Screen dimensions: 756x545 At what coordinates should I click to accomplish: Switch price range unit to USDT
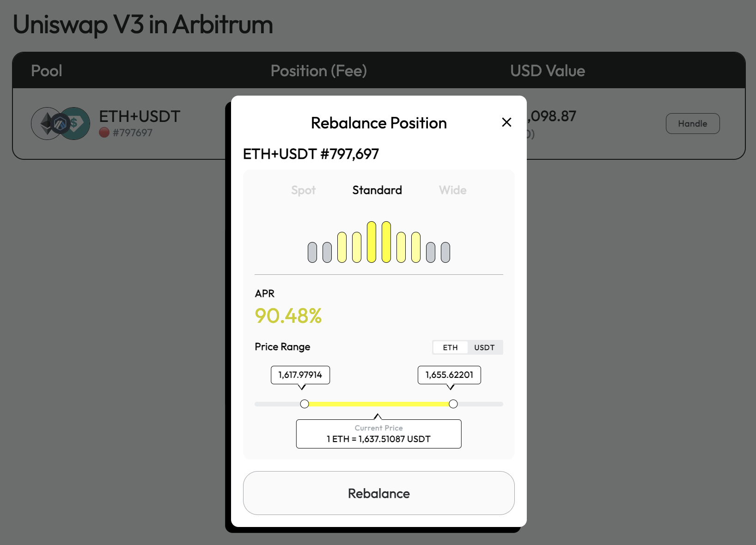[484, 347]
